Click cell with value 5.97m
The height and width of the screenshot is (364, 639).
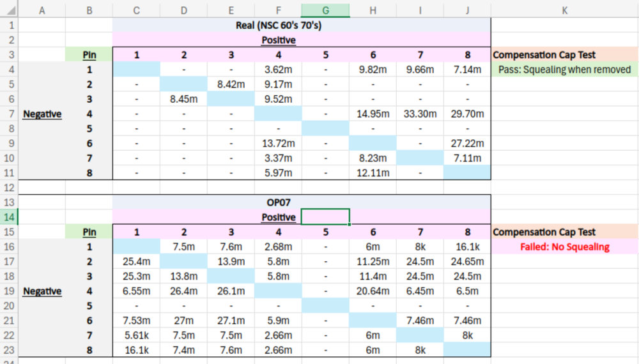279,172
